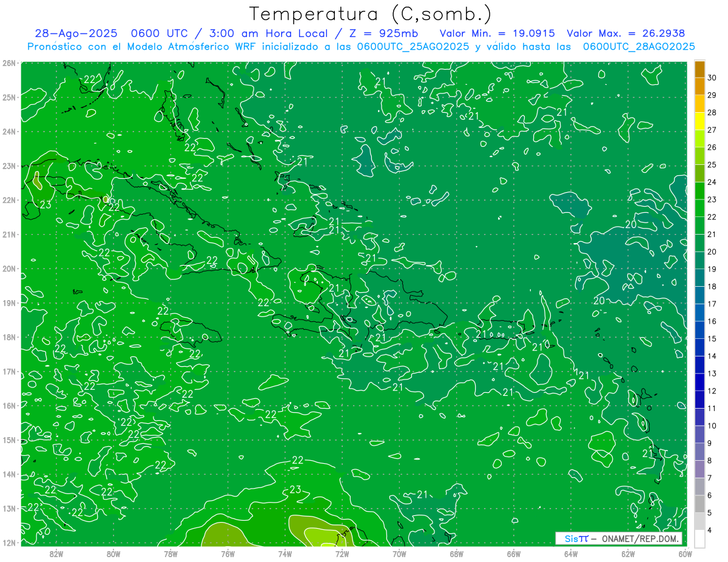Click the "30" color scale label
The width and height of the screenshot is (728, 562).
[x=712, y=78]
